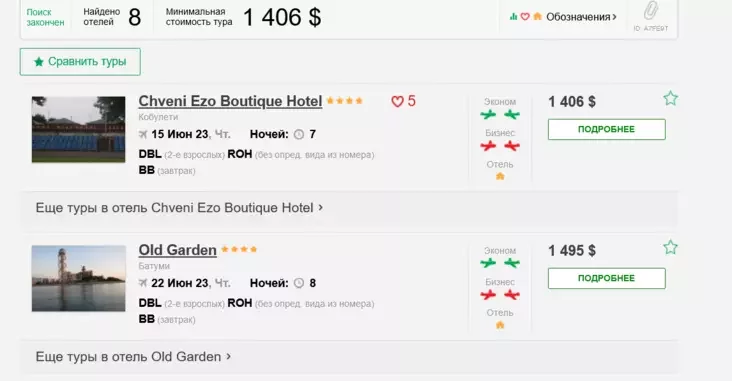Add Old Garden tour to favorites star

[x=670, y=247]
